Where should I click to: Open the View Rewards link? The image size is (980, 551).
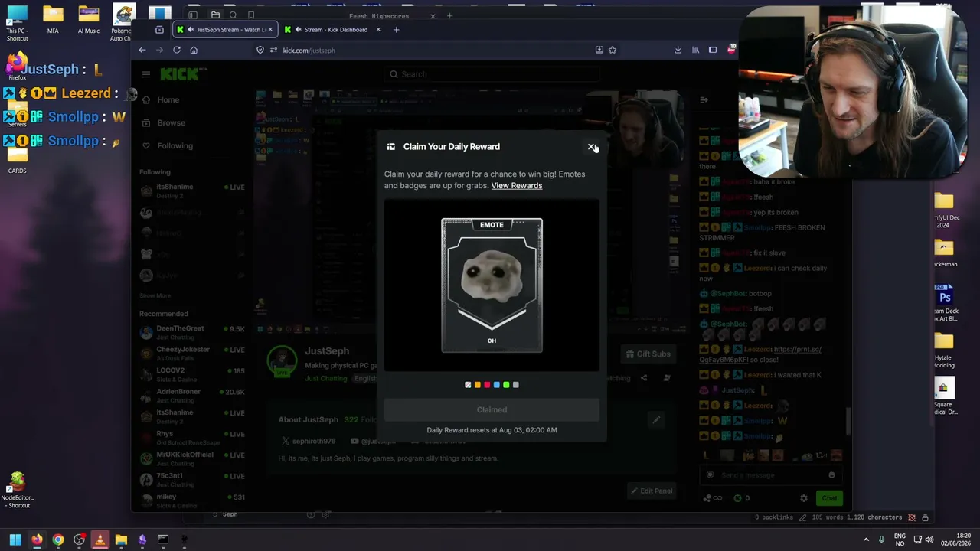[x=517, y=186]
